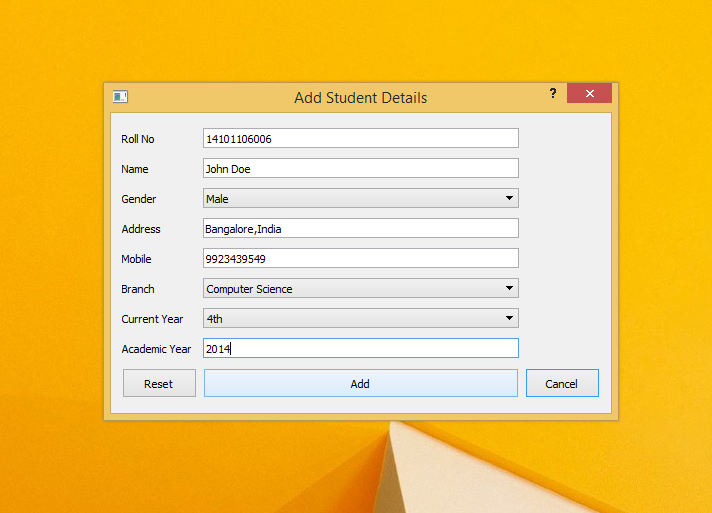Click the Academic Year field showing 2014
Screen dimensions: 712x513
click(x=360, y=349)
